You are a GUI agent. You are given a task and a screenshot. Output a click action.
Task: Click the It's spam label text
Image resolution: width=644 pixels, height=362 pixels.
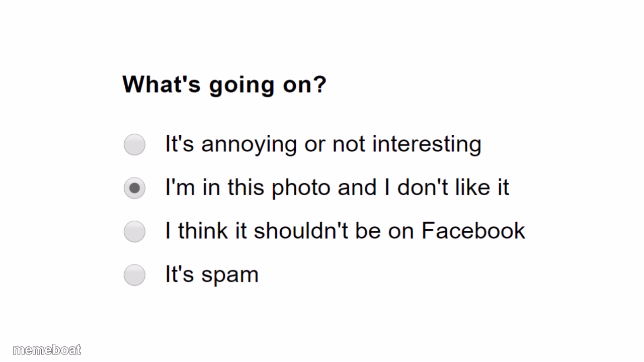[x=212, y=275]
